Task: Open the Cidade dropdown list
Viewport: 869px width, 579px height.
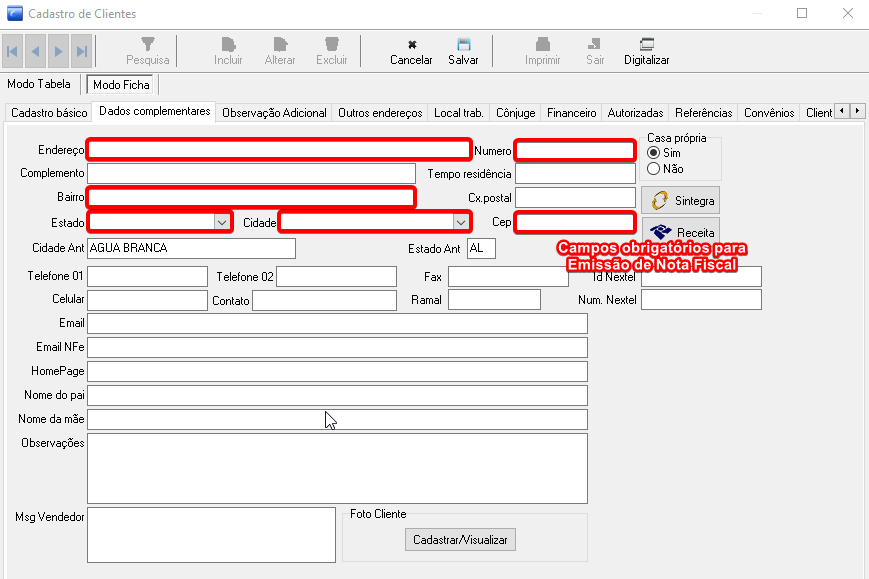Action: click(460, 222)
